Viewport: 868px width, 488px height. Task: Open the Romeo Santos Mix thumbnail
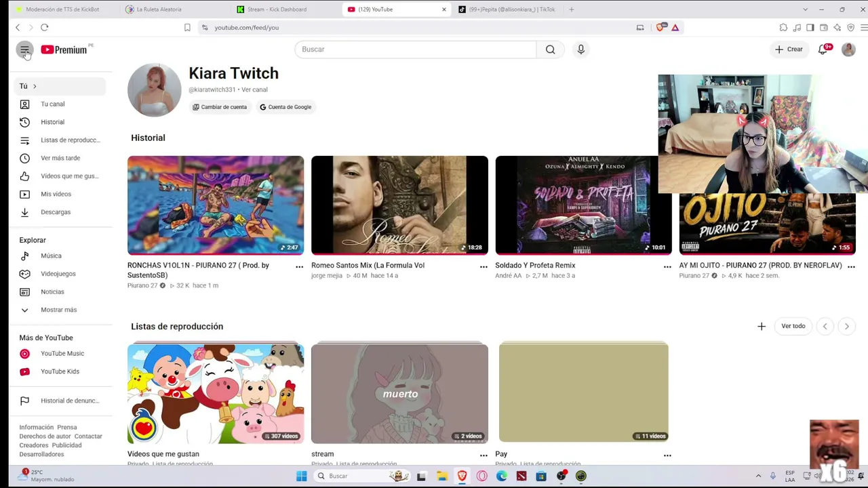[399, 205]
